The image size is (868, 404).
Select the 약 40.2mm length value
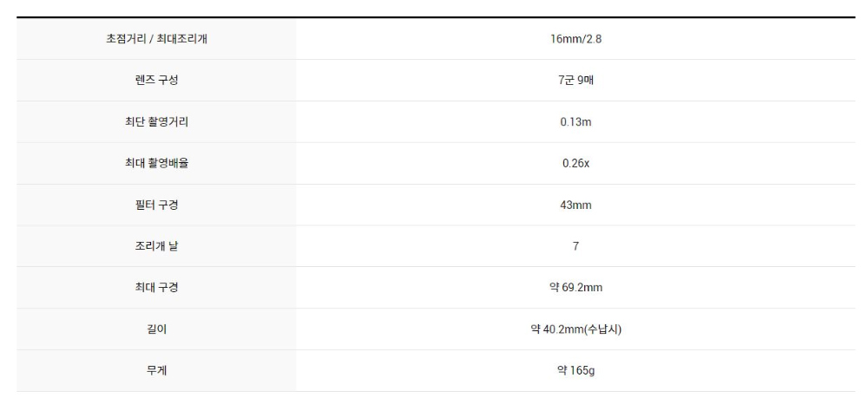[x=559, y=329]
